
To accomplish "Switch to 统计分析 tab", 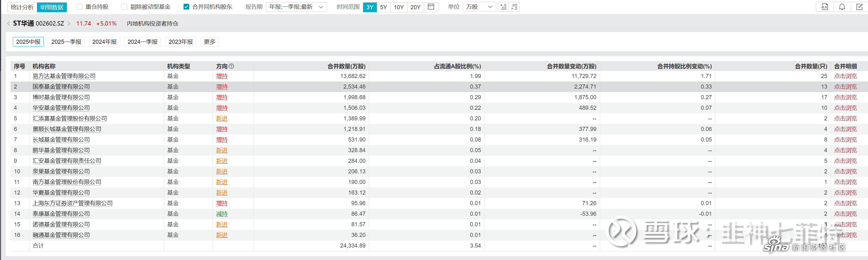I will (x=22, y=7).
